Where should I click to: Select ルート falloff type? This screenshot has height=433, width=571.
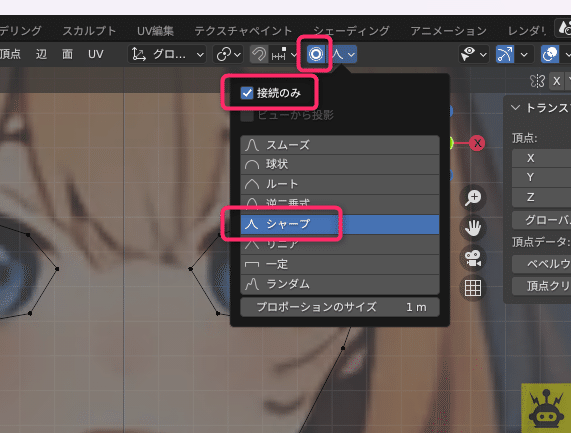(340, 184)
